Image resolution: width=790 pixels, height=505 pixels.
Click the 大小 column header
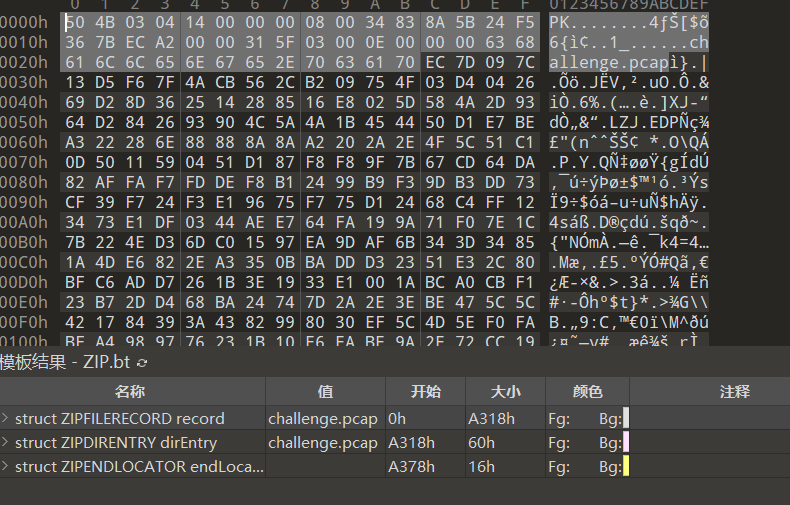point(505,392)
